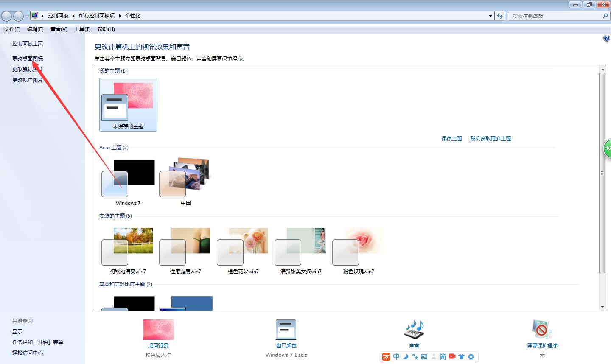This screenshot has height=364, width=611.
Task: Click 控制面板 breadcrumb segment
Action: point(58,16)
